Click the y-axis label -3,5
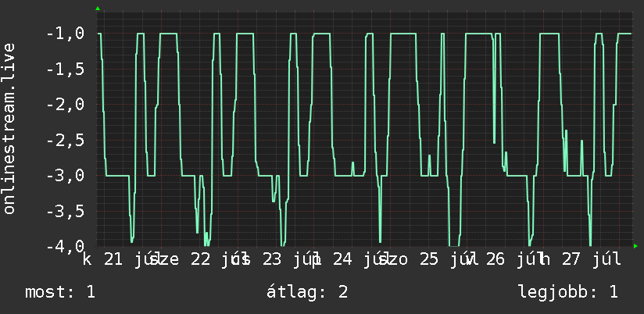Screen dimensions: 644x314 point(66,212)
